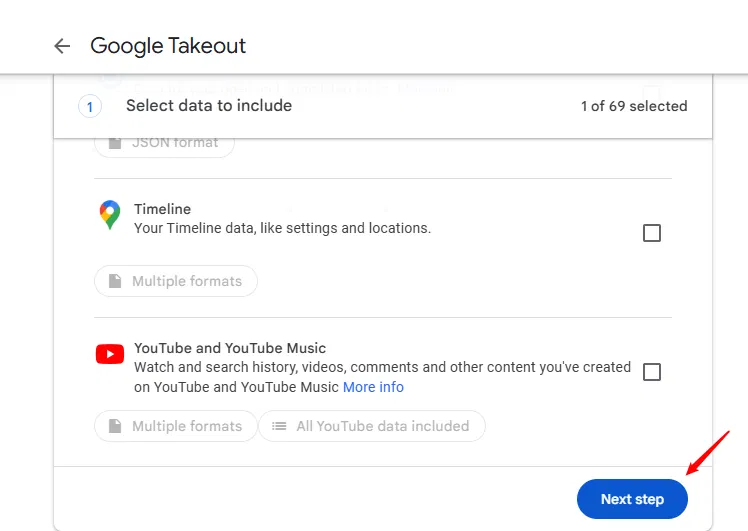Click the Google Maps Timeline pin icon
The image size is (748, 531).
[110, 215]
